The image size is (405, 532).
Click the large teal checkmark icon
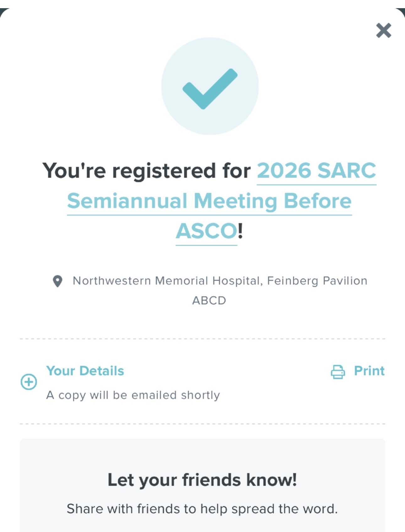[210, 89]
